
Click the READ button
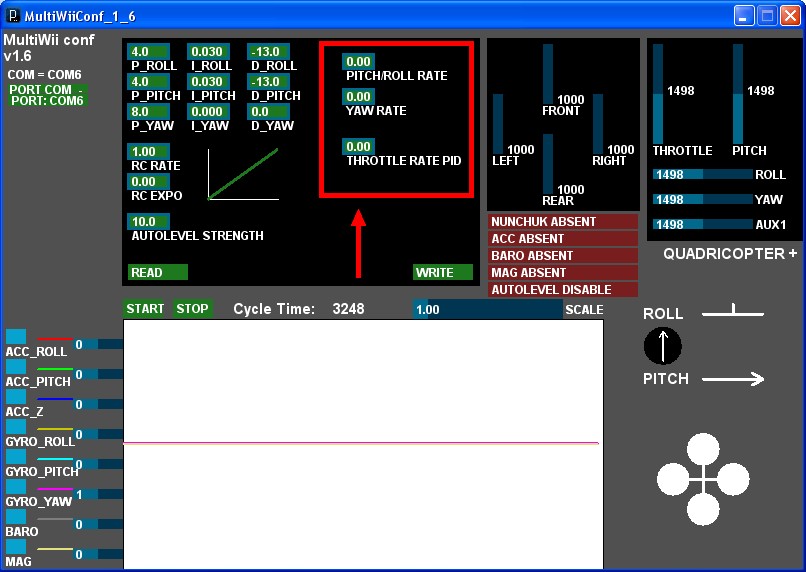[157, 272]
